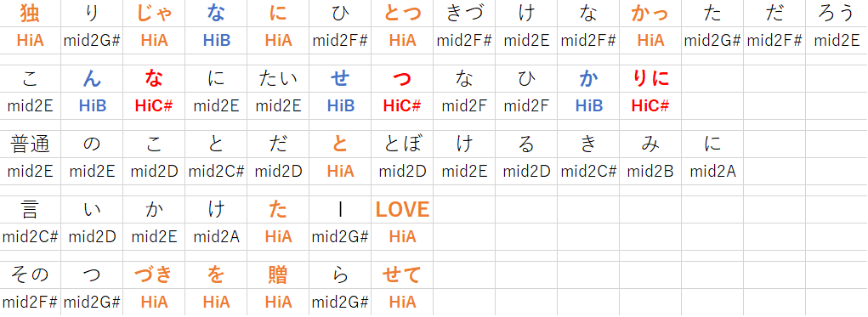This screenshot has height=317, width=868.
Task: Click the HiB note under ん
Action: point(92,105)
